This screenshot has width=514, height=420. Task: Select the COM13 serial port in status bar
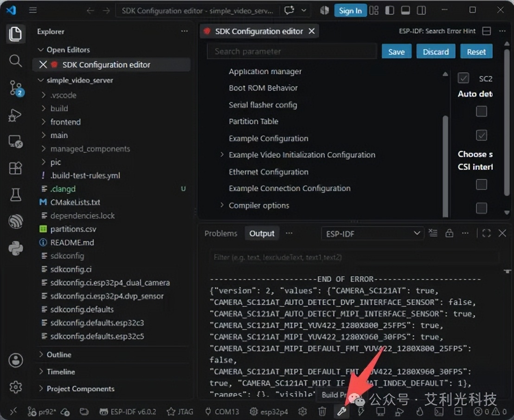pos(222,412)
